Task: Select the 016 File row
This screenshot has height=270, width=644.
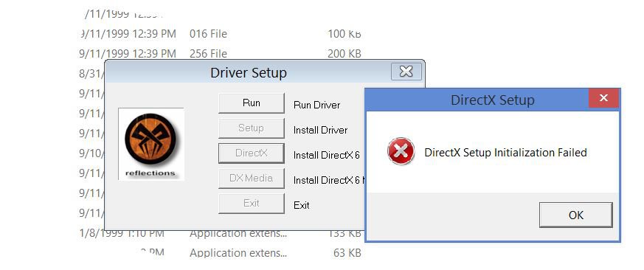Action: (x=220, y=34)
